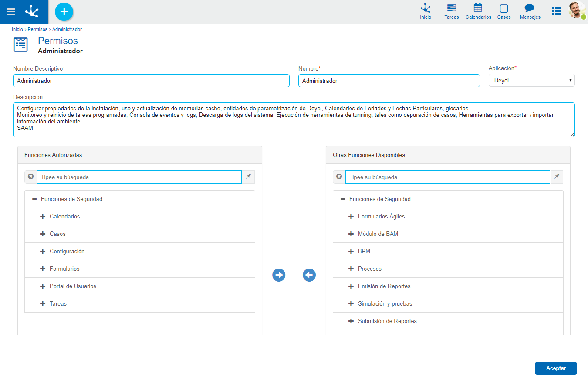Move function right with arrow button
588x388 pixels.
click(x=279, y=275)
